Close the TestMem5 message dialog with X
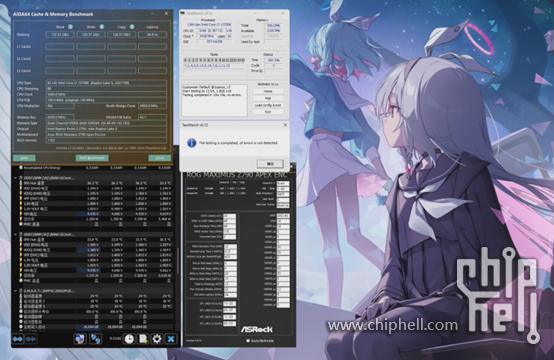This screenshot has height=360, width=554. [x=285, y=125]
